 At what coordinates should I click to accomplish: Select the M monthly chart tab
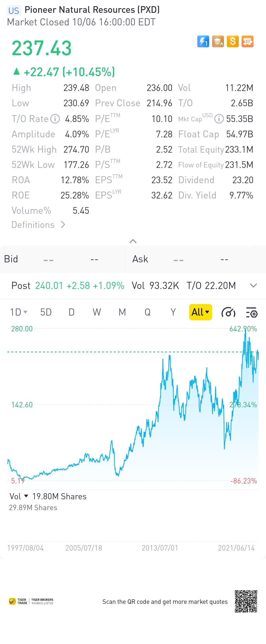[122, 312]
